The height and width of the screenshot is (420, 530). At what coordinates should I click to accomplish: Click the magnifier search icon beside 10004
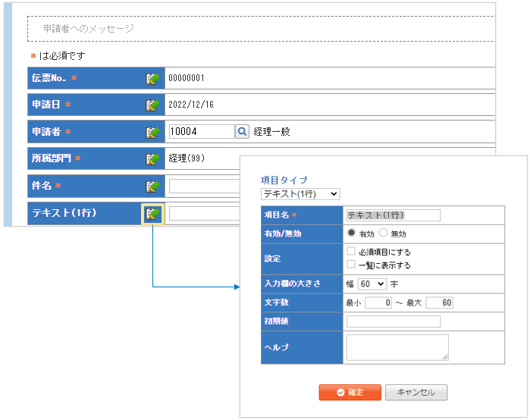click(x=242, y=132)
